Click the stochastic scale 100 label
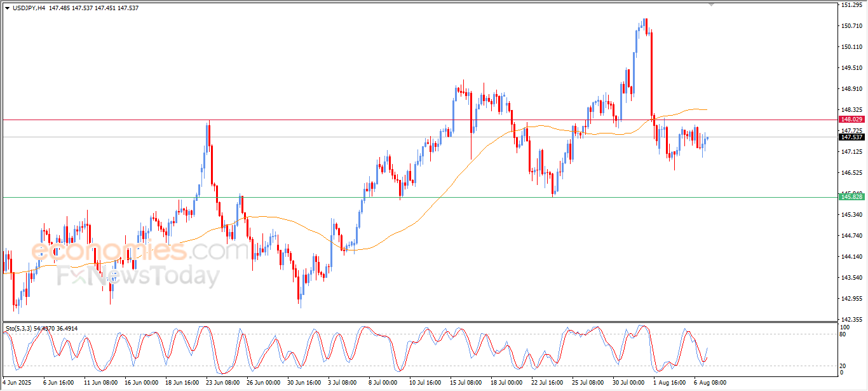The width and height of the screenshot is (868, 391). [846, 327]
